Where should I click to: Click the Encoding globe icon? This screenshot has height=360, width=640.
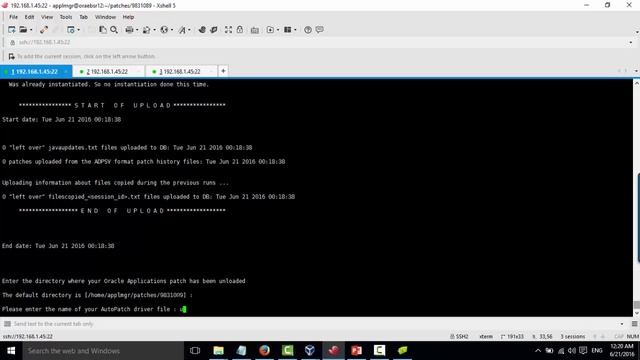click(x=164, y=30)
